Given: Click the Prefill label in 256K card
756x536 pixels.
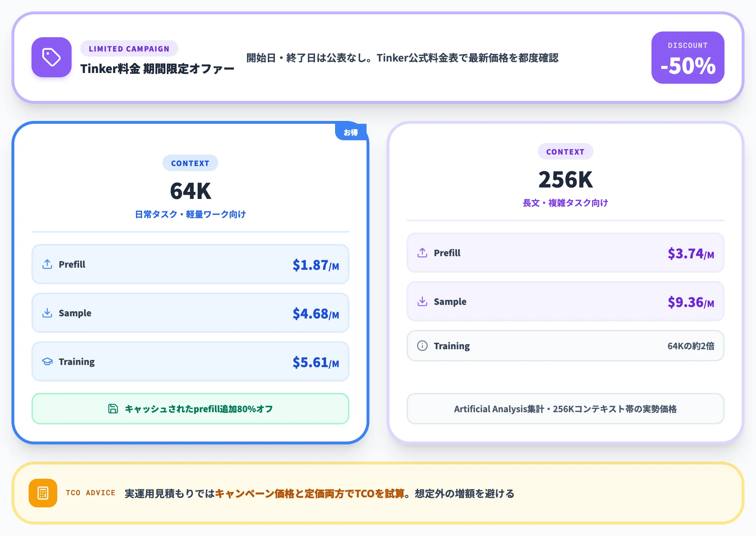Looking at the screenshot, I should tap(447, 253).
